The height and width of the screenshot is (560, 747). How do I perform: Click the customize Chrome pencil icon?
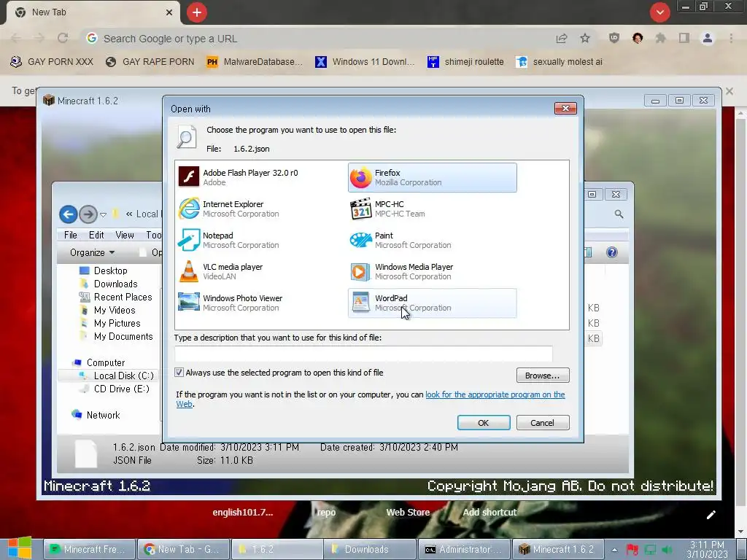click(711, 514)
